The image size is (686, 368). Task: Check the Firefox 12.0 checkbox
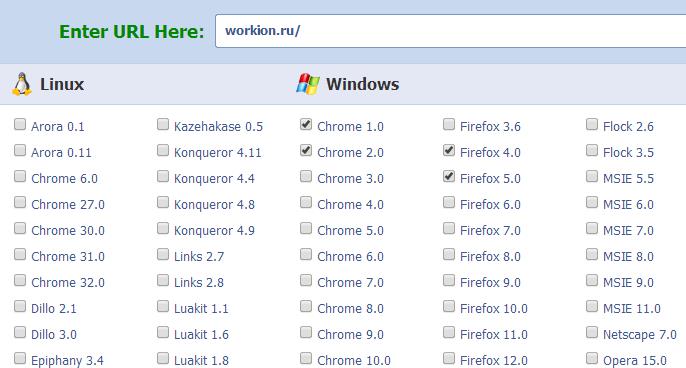click(449, 358)
